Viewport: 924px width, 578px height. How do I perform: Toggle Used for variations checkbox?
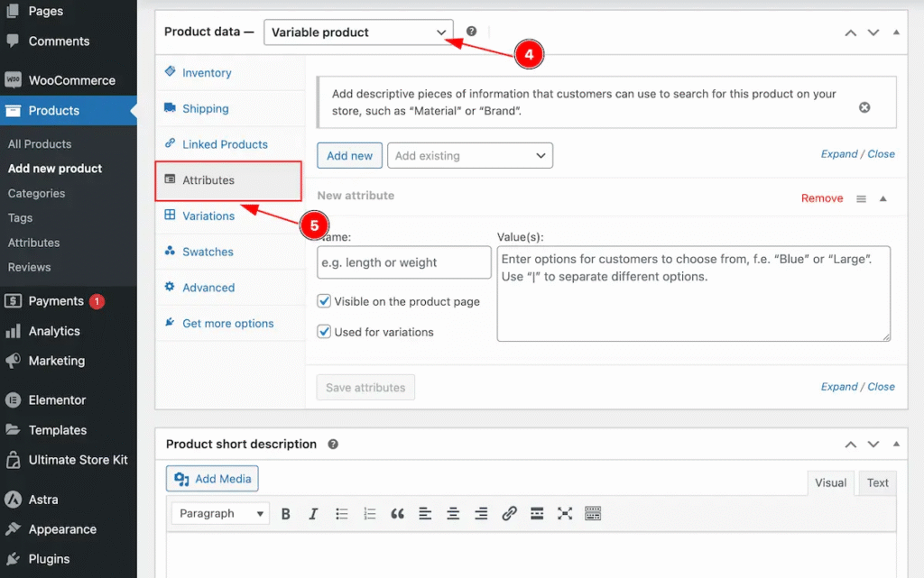pos(324,332)
